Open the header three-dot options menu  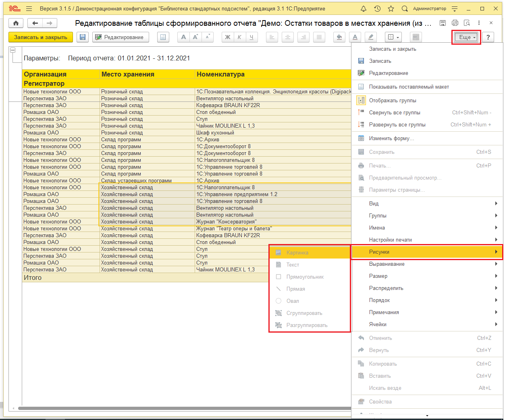tap(479, 23)
